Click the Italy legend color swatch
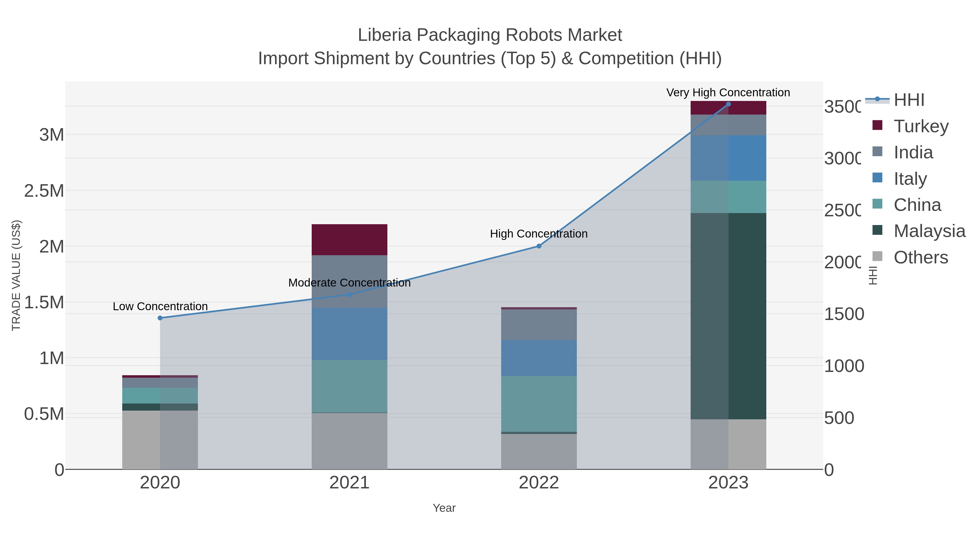 pyautogui.click(x=877, y=178)
